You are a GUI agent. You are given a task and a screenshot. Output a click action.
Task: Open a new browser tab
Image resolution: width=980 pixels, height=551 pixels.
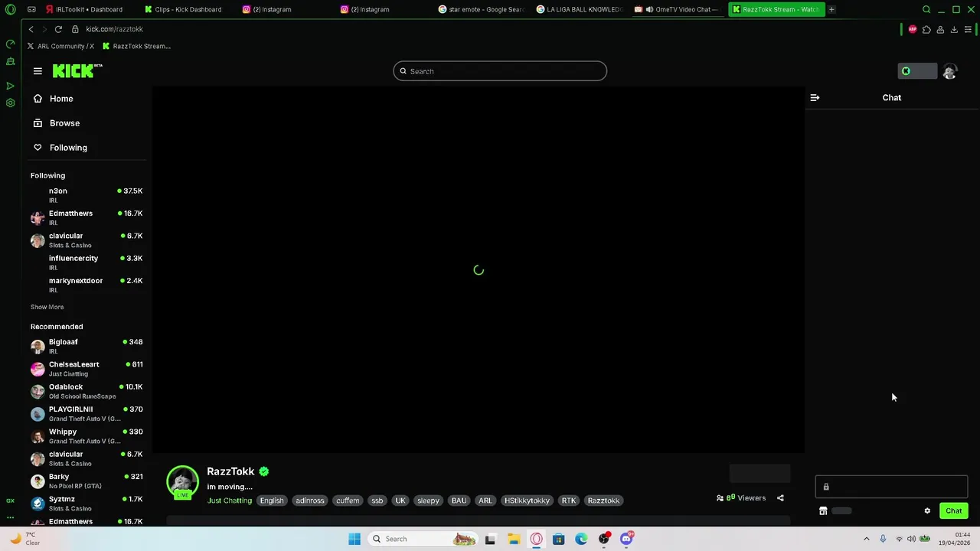[x=831, y=9]
